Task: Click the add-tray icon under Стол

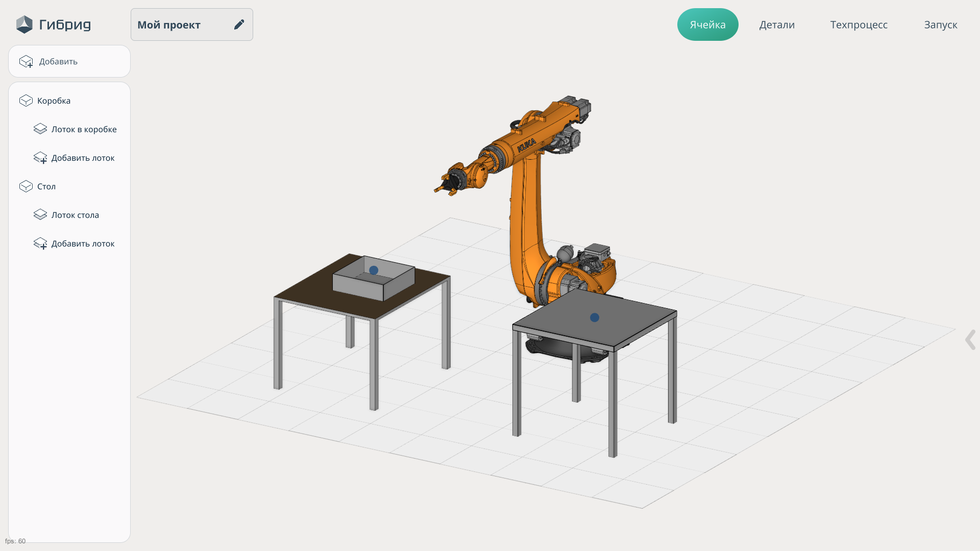Action: coord(40,244)
